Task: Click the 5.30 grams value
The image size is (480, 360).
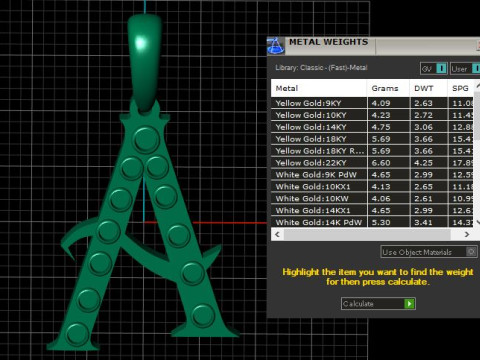Action: pos(381,222)
